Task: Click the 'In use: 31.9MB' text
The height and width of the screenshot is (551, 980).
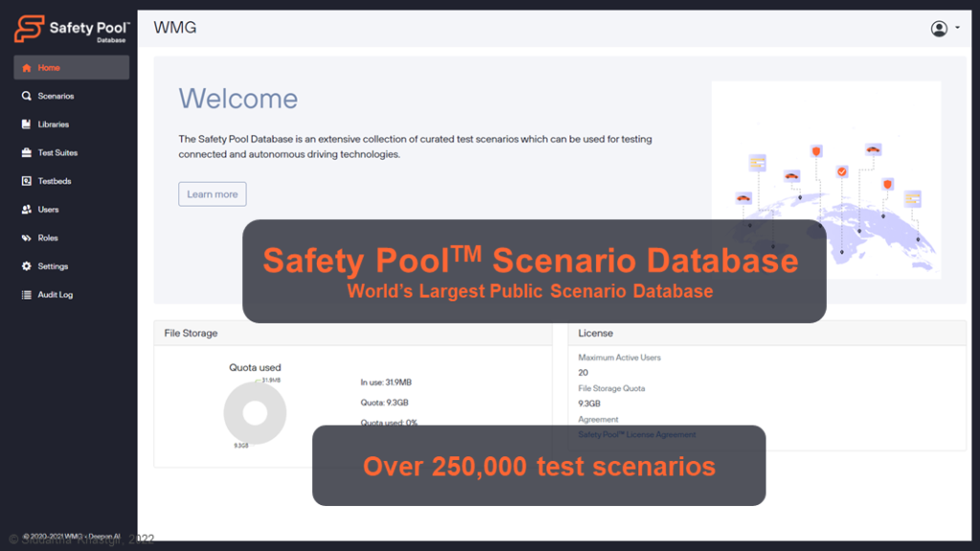Action: [386, 383]
